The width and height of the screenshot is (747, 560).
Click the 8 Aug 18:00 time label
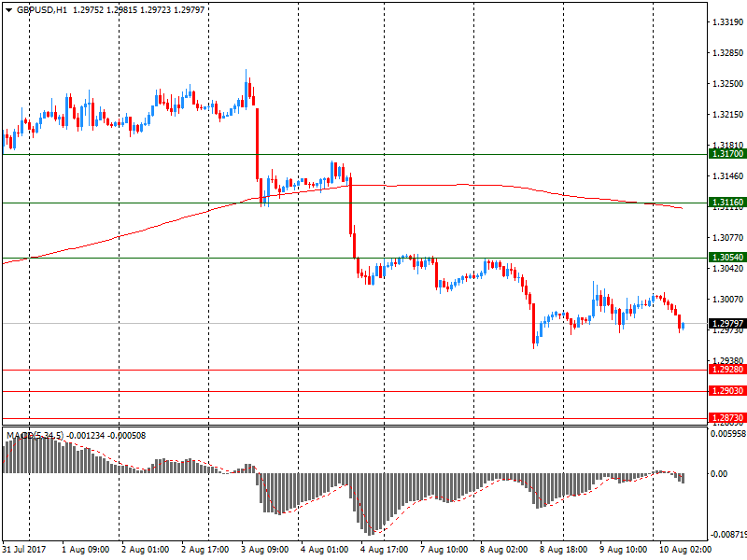click(564, 550)
